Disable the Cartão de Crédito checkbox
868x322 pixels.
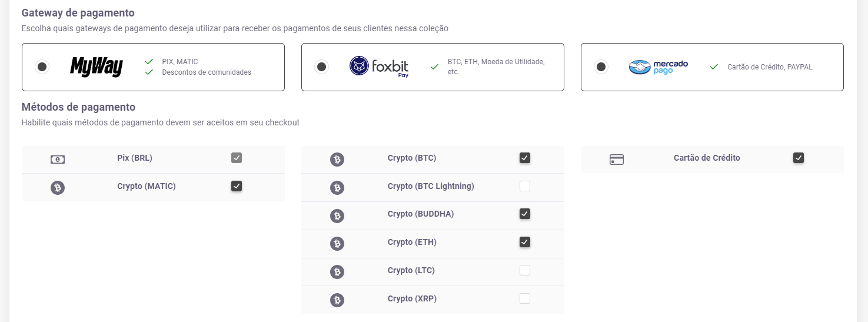(799, 158)
